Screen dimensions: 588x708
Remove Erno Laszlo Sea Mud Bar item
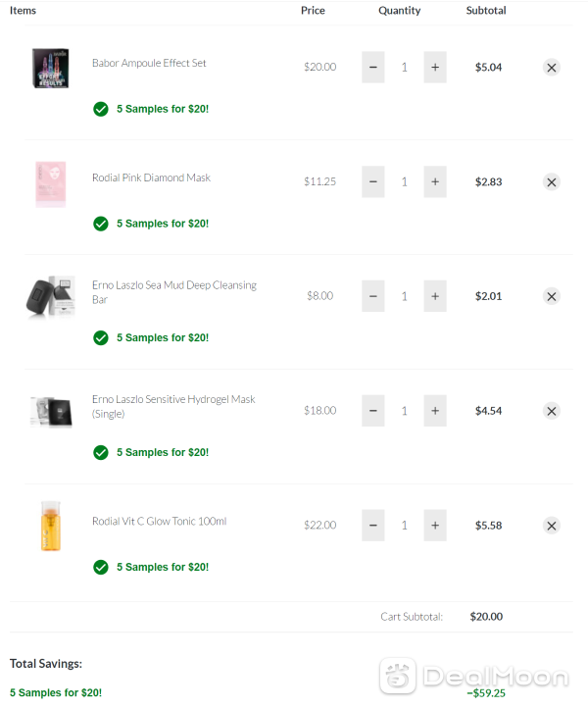click(551, 297)
